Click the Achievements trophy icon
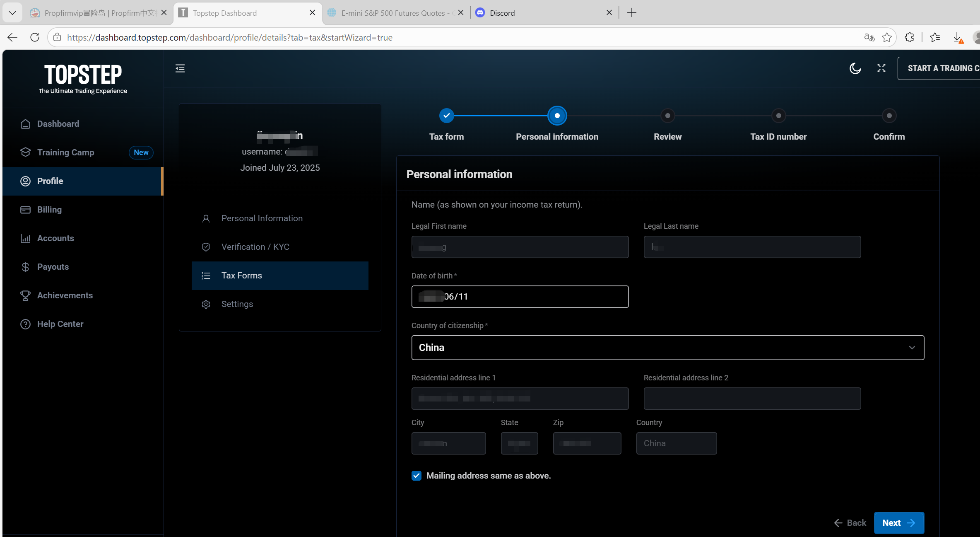The width and height of the screenshot is (980, 537). pos(25,295)
